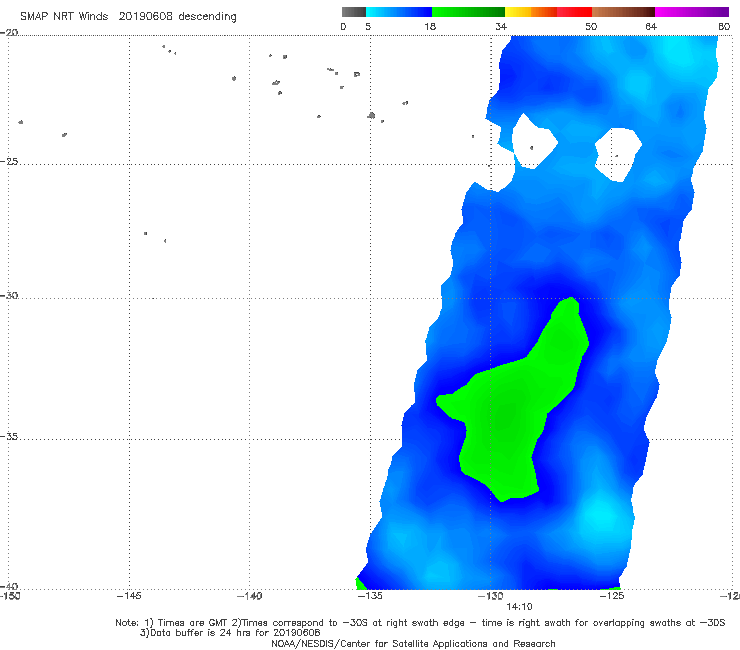Click the color bar label '34'

(501, 26)
